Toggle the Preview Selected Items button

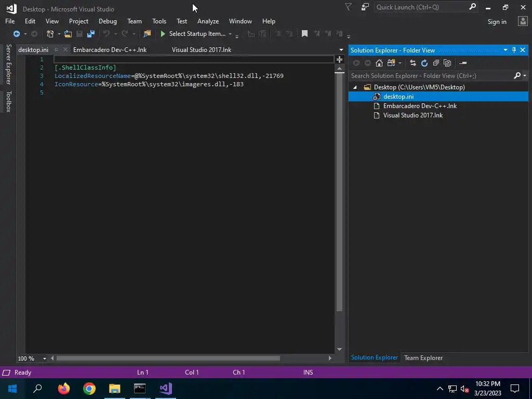tap(463, 63)
